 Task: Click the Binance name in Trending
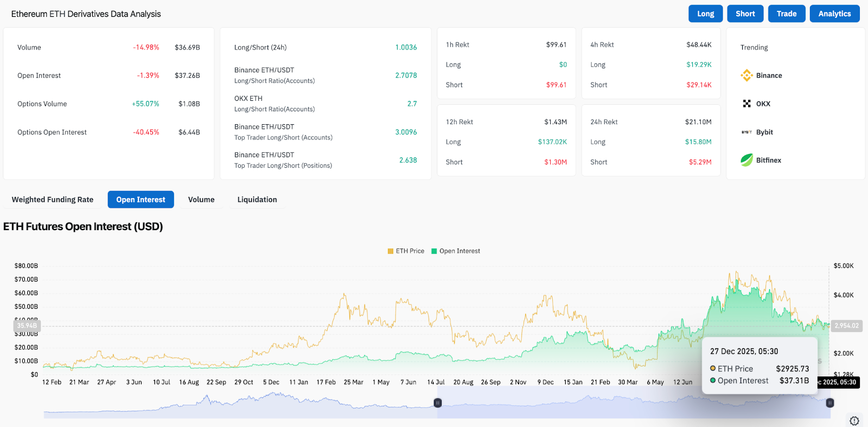coord(769,75)
